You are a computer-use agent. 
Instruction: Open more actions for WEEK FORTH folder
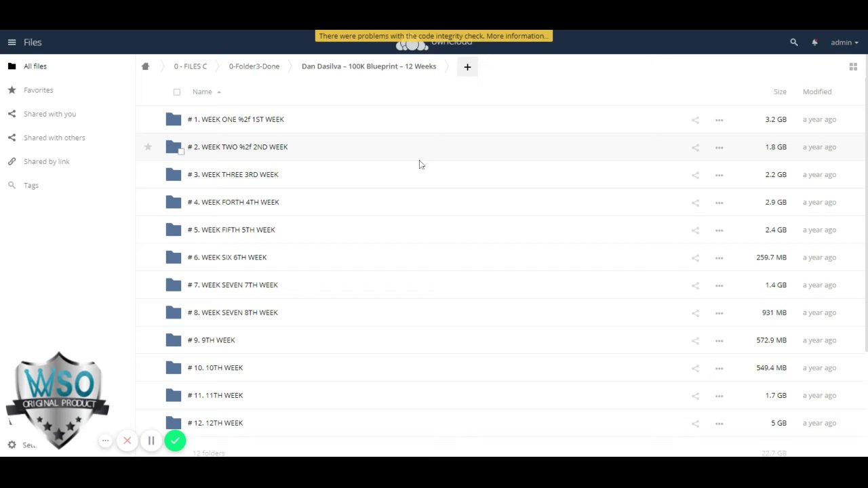click(x=719, y=203)
